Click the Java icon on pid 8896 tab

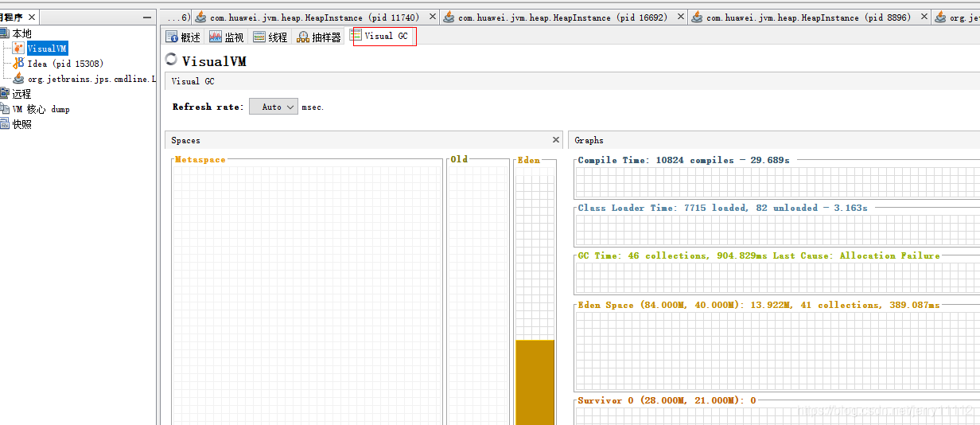pos(697,17)
